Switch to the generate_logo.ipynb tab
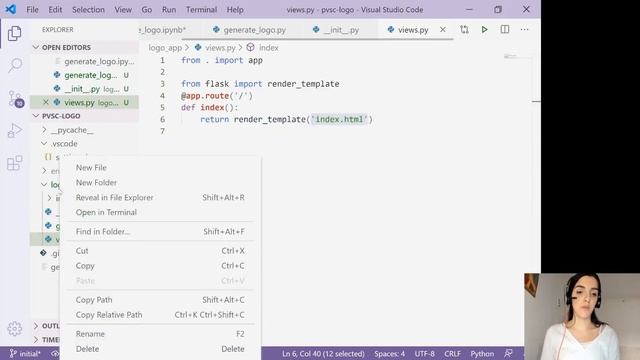640x360 pixels. [x=163, y=30]
